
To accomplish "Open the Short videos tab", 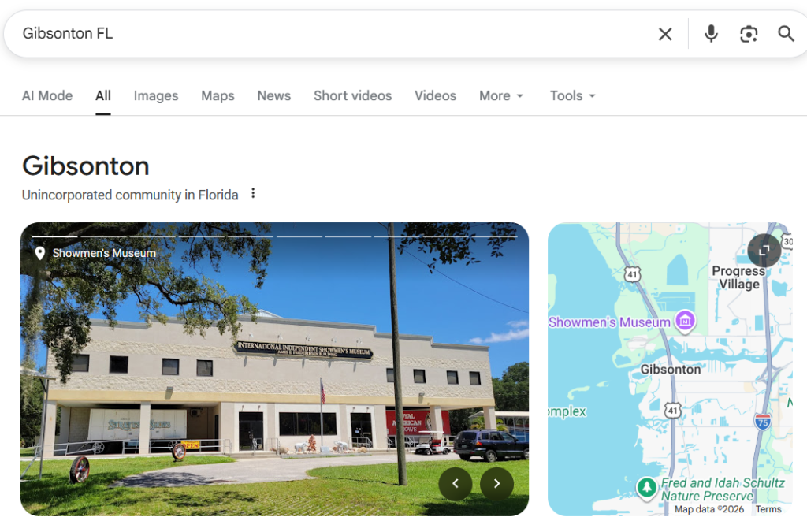I will 352,95.
